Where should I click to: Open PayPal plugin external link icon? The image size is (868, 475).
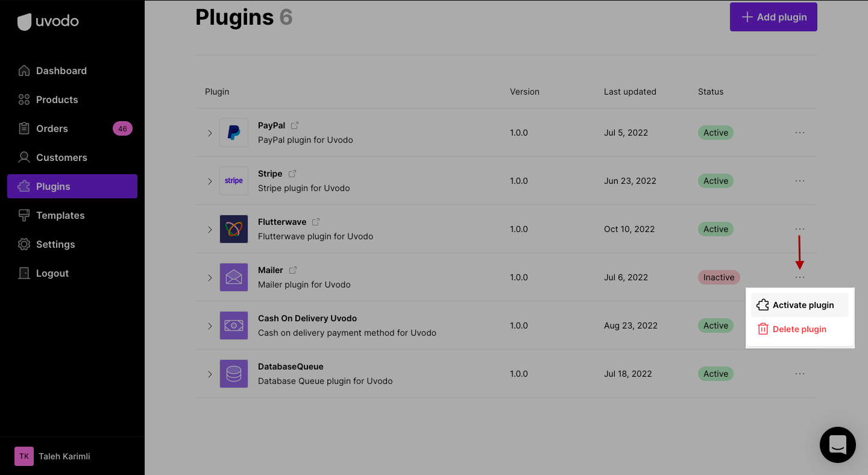[x=295, y=125]
